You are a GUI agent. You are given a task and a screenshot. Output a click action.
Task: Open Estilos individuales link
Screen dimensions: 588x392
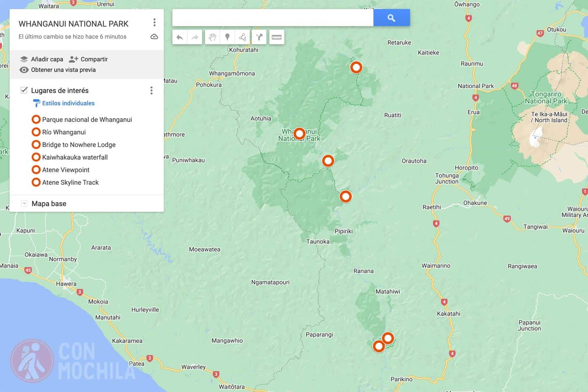[x=68, y=103]
